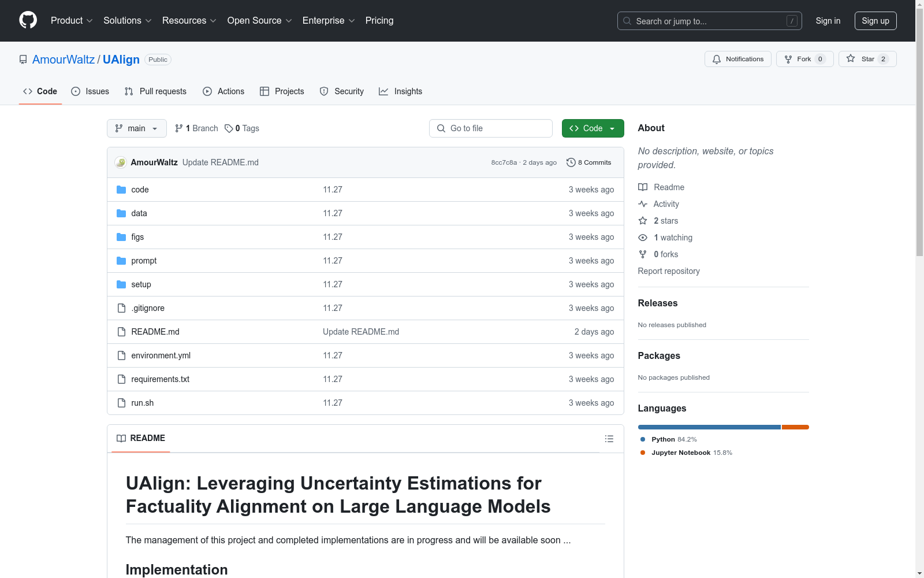Click the Sign up button

(875, 21)
